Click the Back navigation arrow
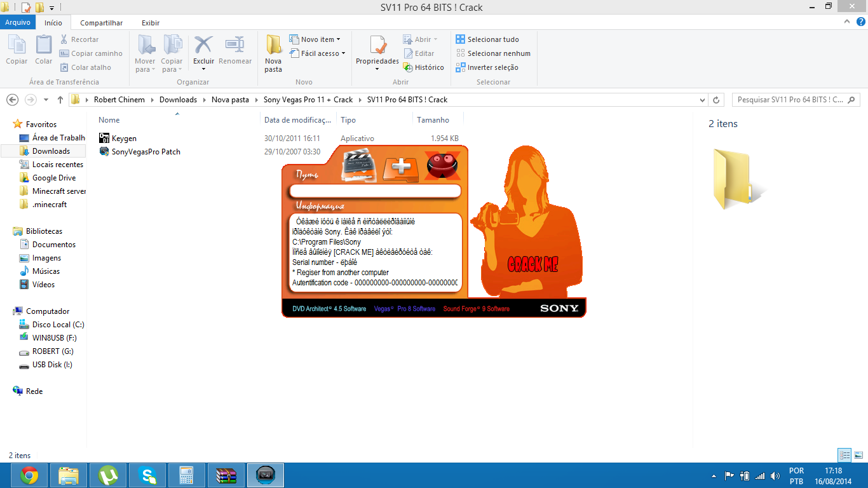Viewport: 868px width, 488px height. pos(12,100)
